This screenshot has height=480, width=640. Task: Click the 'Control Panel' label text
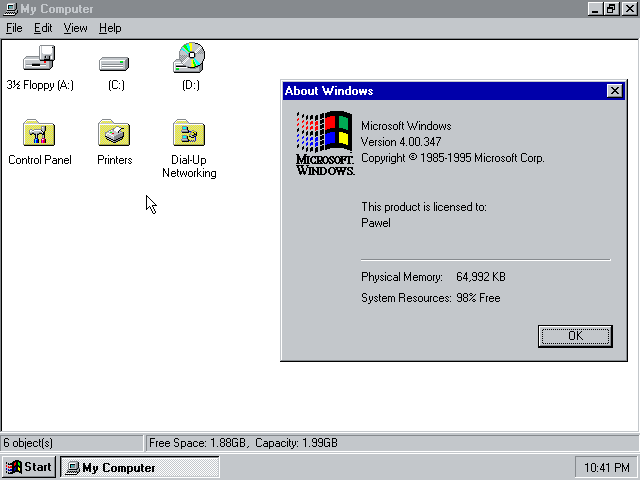(40, 160)
